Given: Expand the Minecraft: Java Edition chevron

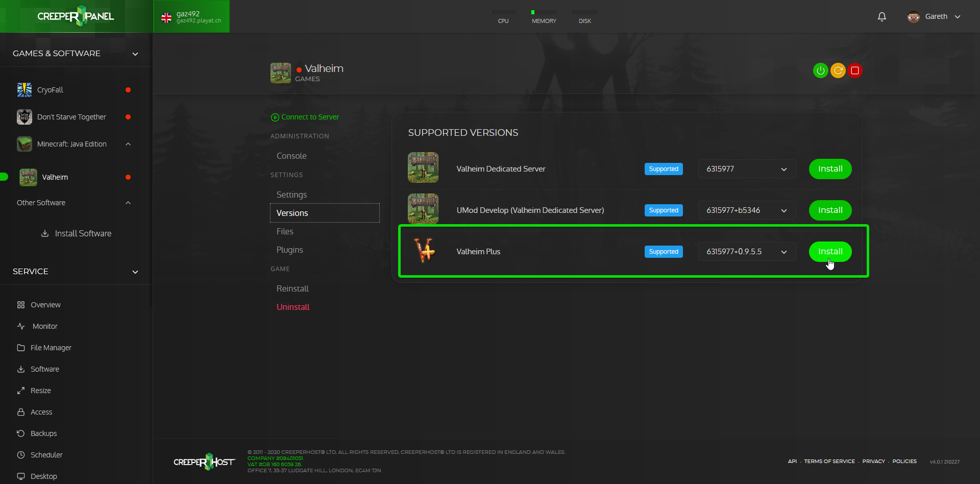Looking at the screenshot, I should point(128,144).
